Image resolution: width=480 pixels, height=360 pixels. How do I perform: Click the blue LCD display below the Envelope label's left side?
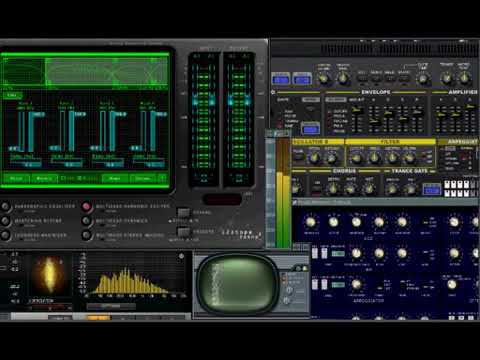click(x=310, y=129)
